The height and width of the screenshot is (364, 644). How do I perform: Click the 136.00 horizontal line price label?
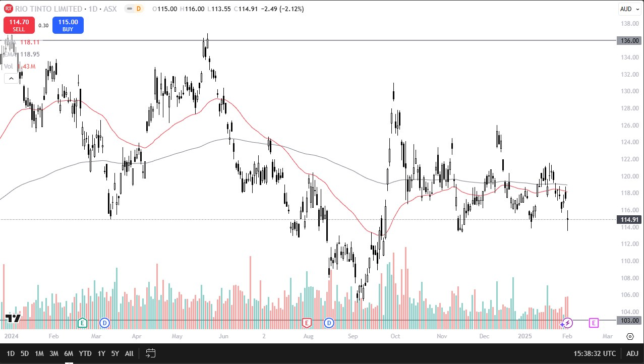[x=628, y=40]
